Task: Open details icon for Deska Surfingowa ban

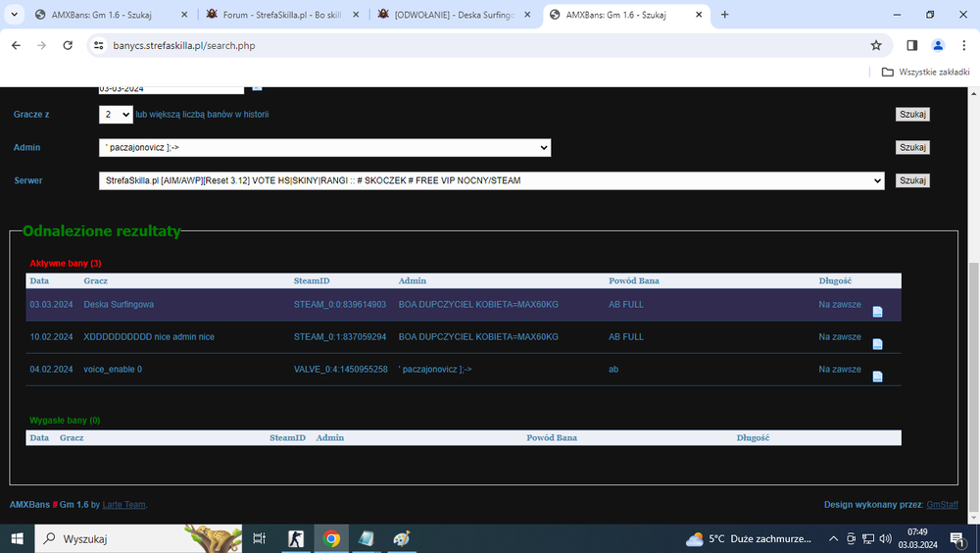Action: pos(877,312)
